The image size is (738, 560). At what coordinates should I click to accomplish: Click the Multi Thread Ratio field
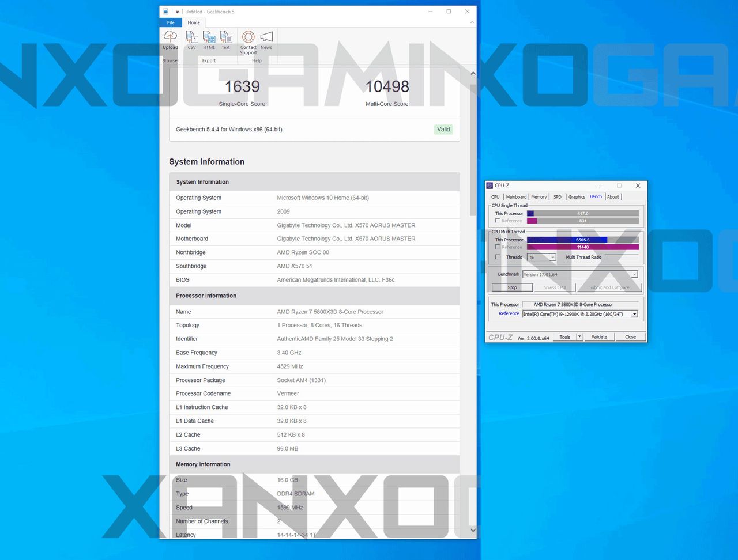click(622, 258)
